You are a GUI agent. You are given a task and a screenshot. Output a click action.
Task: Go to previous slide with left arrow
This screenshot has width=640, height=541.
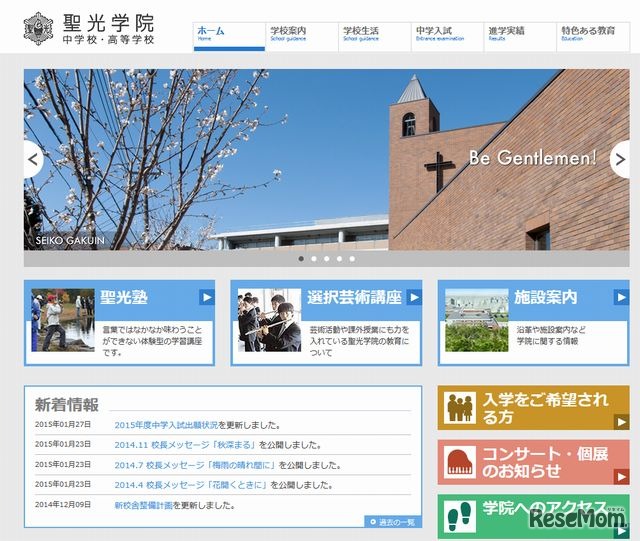click(33, 159)
